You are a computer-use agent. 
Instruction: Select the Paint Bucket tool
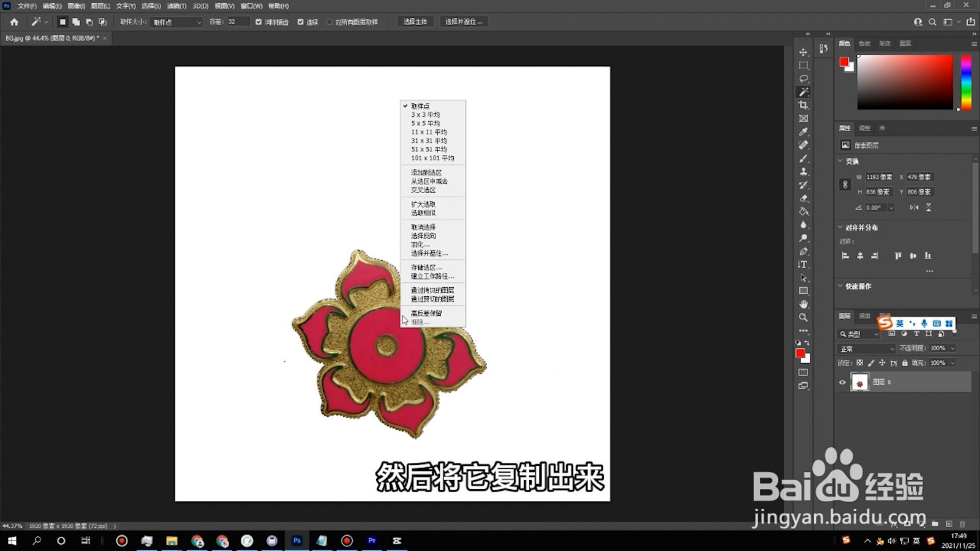click(804, 211)
